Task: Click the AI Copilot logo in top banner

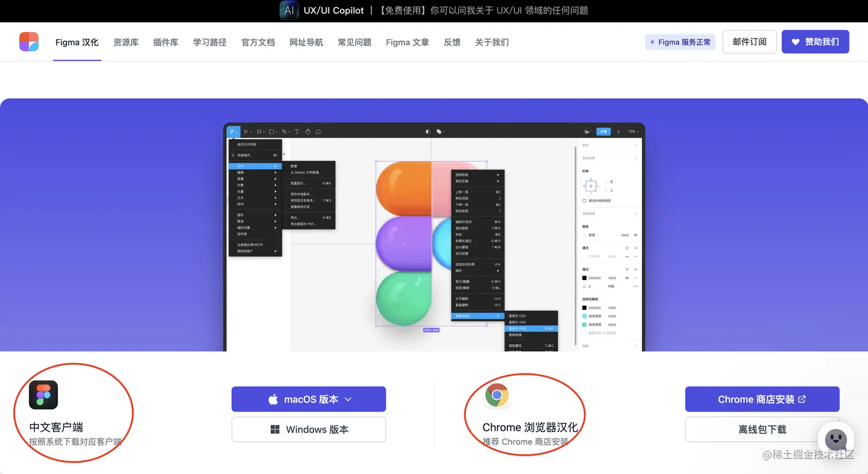Action: coord(289,10)
